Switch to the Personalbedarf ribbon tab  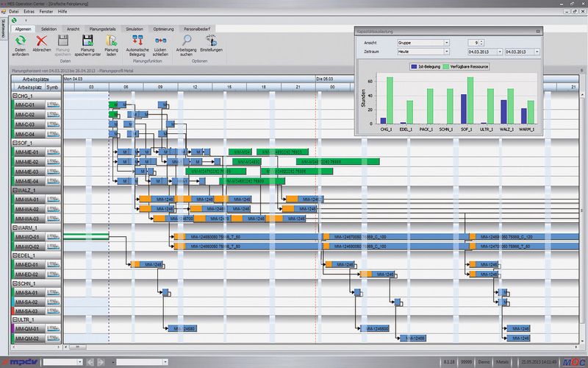pos(197,29)
